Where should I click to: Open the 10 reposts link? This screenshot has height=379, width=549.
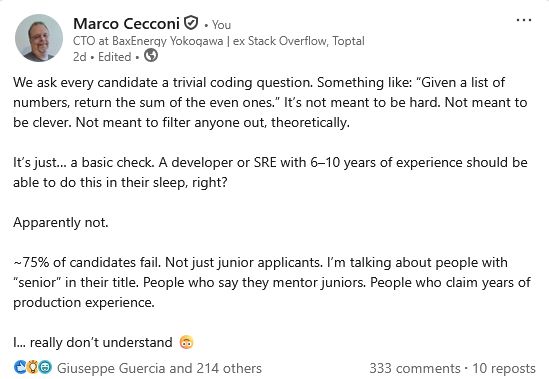504,368
